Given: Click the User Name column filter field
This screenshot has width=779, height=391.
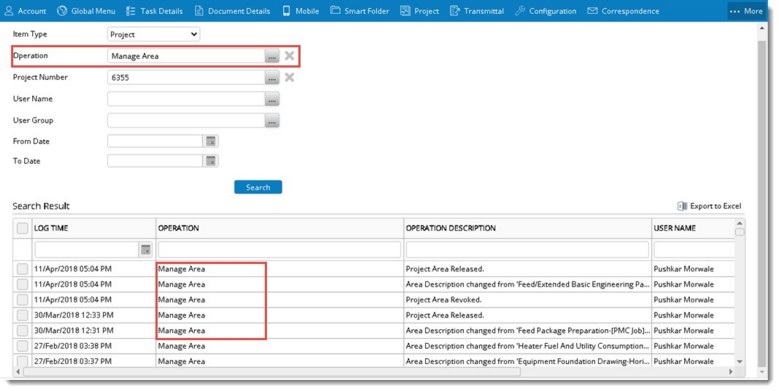Looking at the screenshot, I should [694, 249].
